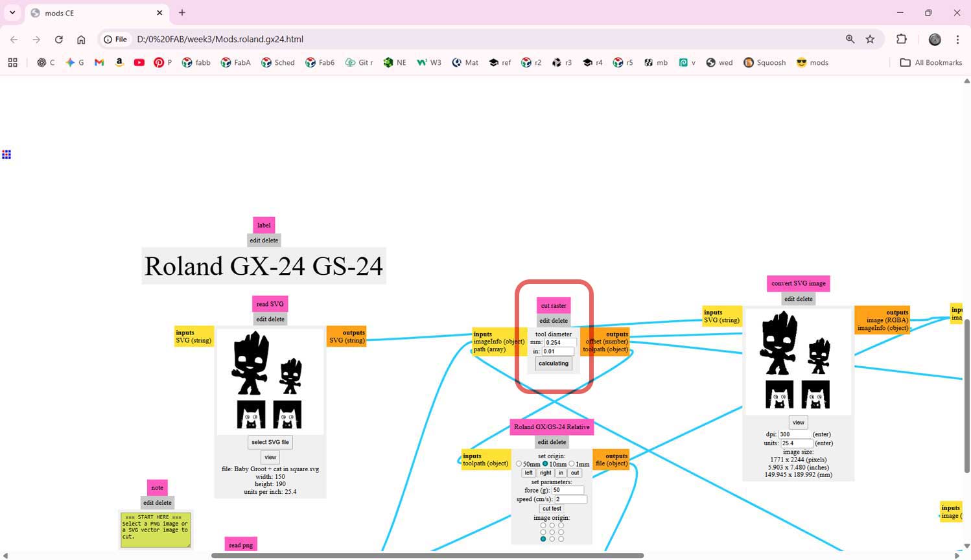
Task: Click the horizontal scrollbar thumb
Action: click(x=427, y=555)
